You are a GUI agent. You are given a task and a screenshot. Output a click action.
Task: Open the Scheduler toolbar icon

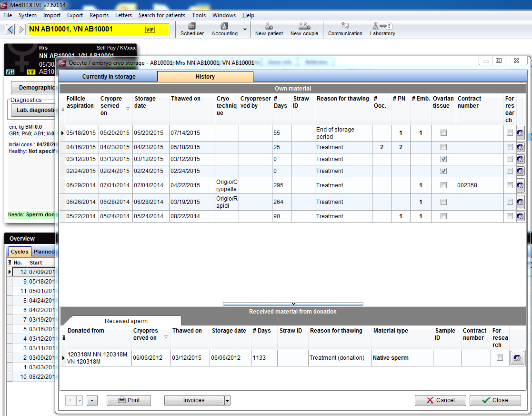point(192,29)
